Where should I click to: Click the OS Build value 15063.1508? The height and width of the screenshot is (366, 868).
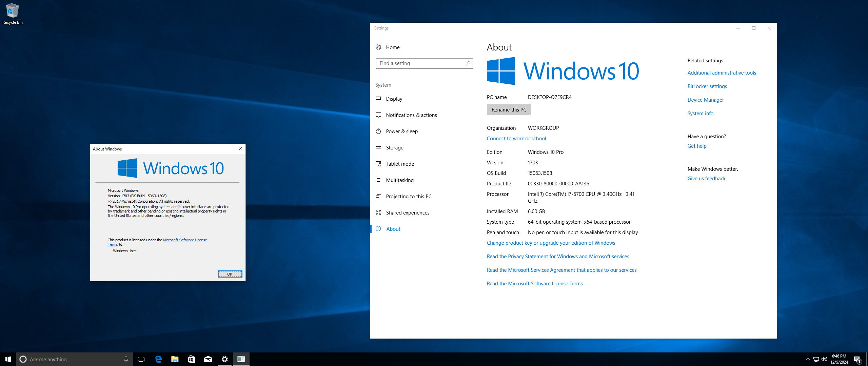(540, 173)
